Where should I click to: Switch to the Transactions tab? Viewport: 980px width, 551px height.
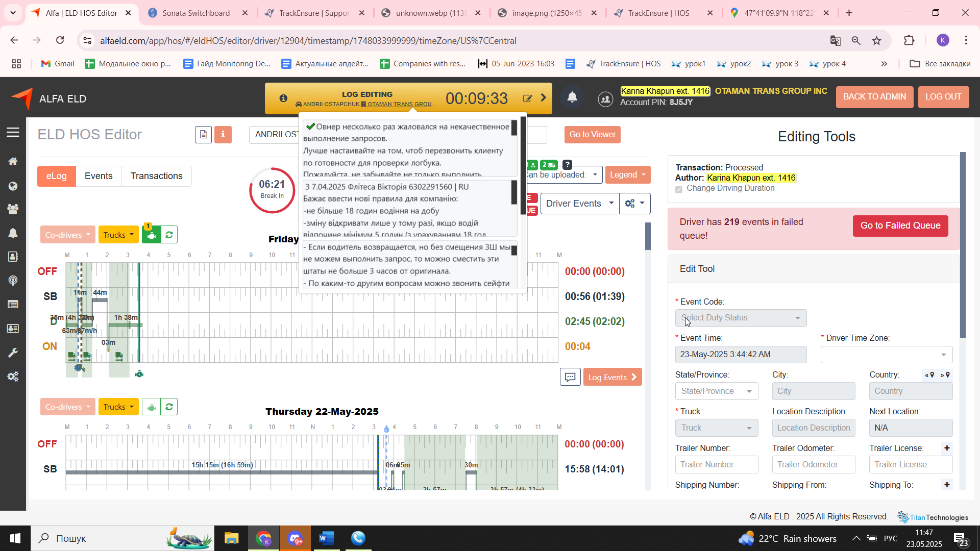point(156,176)
